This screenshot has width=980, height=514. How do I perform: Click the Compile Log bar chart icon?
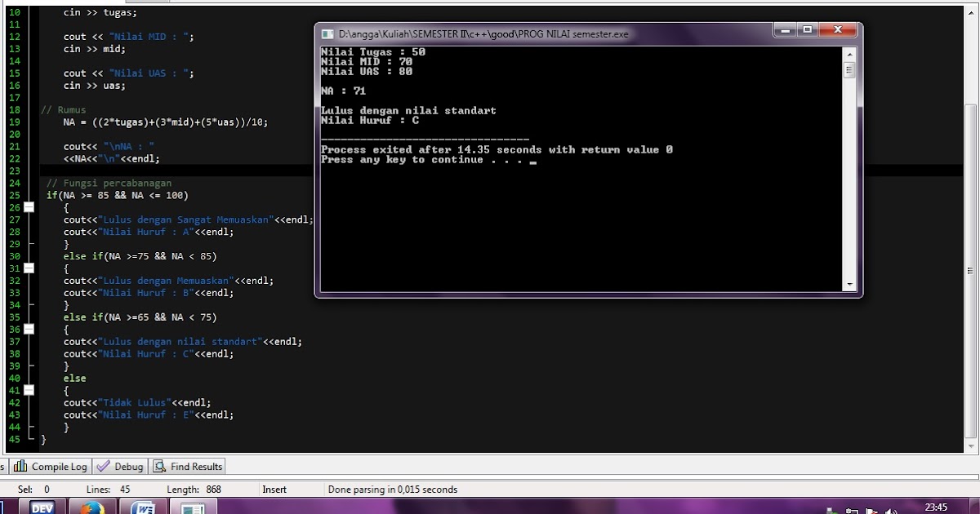tap(19, 467)
